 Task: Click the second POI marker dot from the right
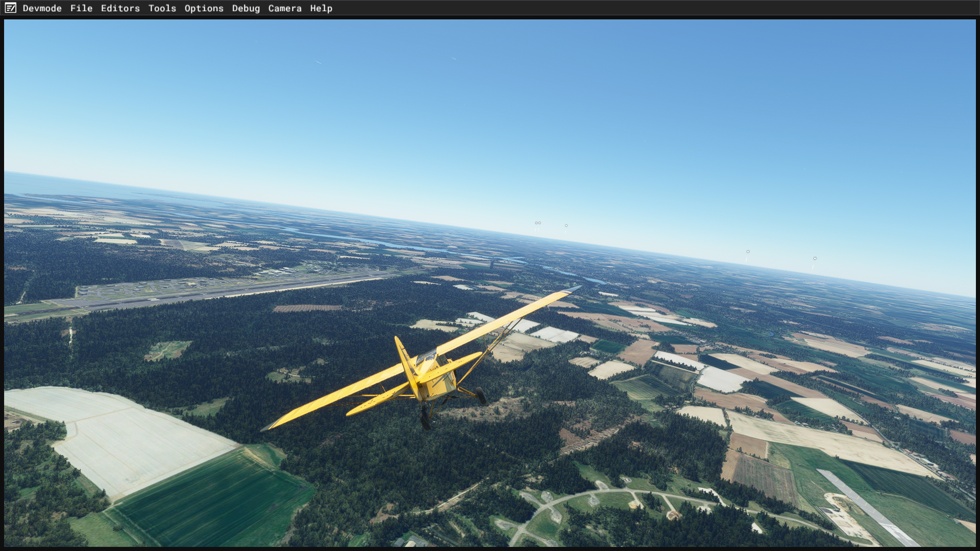click(748, 252)
